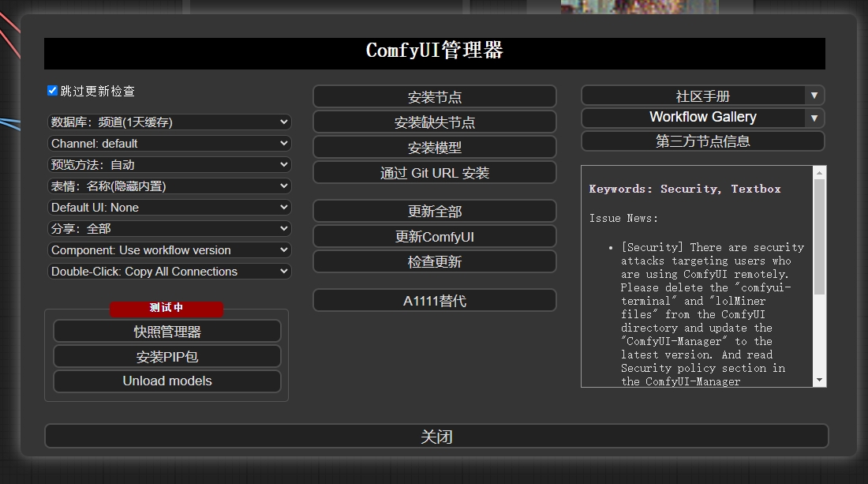This screenshot has width=868, height=484.
Task: Click the Unload models button
Action: pos(166,381)
